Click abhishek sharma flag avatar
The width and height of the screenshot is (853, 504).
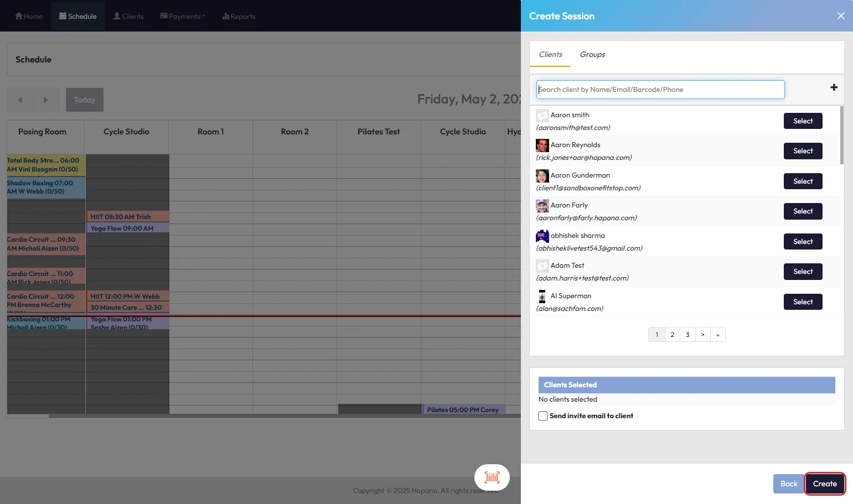tap(542, 236)
